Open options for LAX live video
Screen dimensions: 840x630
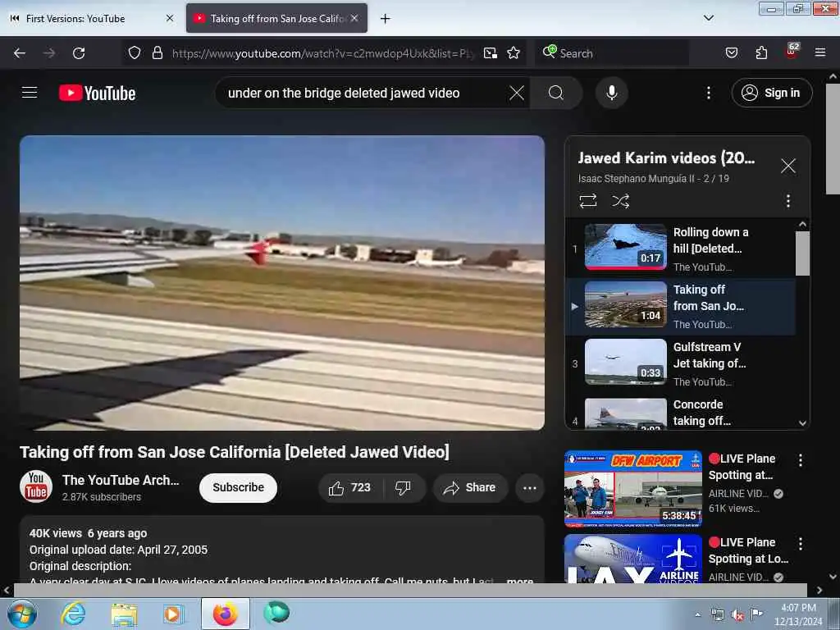tap(800, 544)
